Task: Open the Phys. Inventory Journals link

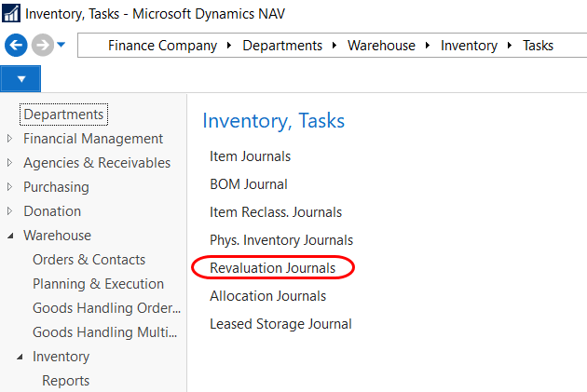Action: pos(280,240)
